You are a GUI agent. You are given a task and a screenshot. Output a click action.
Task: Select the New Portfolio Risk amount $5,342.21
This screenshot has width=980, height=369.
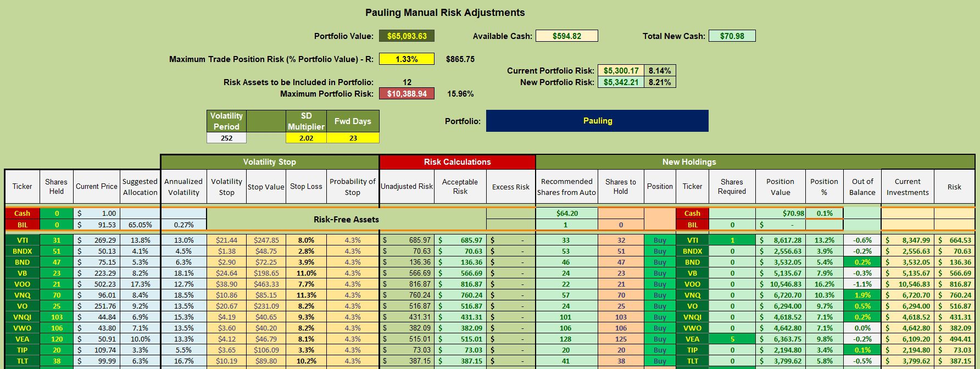pyautogui.click(x=621, y=82)
